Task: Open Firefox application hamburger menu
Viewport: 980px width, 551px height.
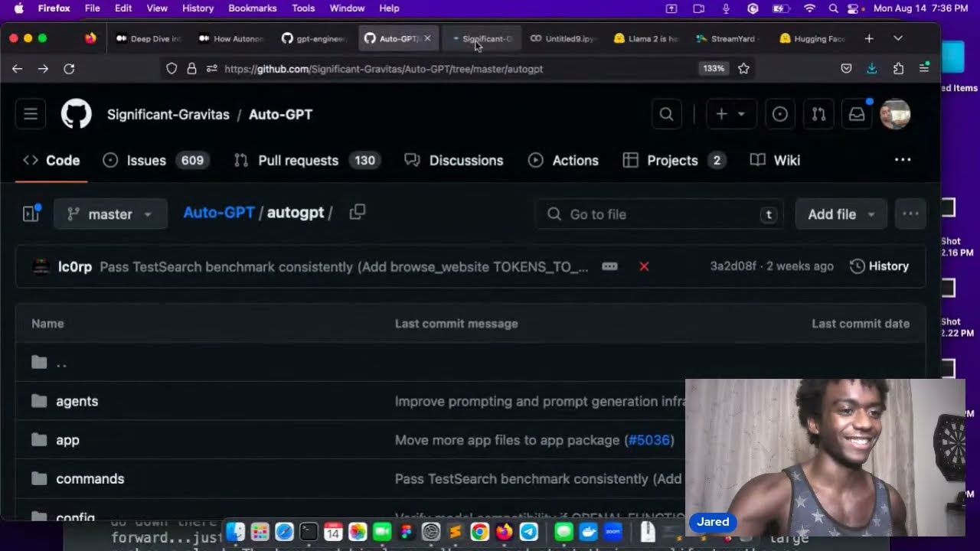Action: coord(924,68)
